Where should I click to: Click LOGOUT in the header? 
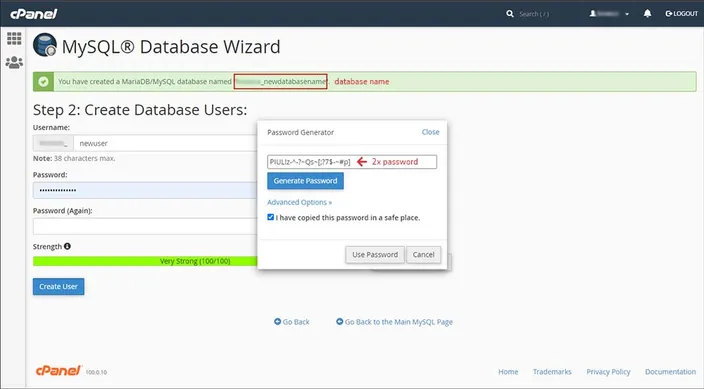(682, 13)
